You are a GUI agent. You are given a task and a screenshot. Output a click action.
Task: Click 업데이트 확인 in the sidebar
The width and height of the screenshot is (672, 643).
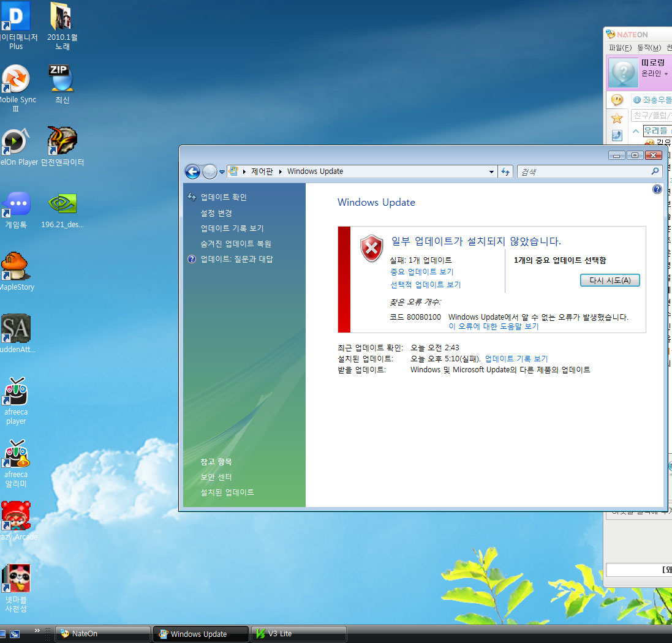pyautogui.click(x=224, y=197)
